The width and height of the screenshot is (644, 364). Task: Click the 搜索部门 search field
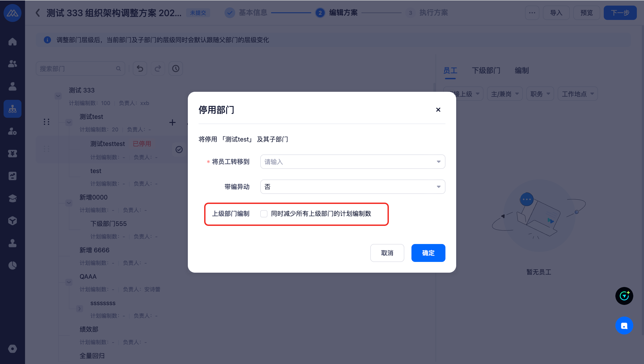(x=78, y=69)
